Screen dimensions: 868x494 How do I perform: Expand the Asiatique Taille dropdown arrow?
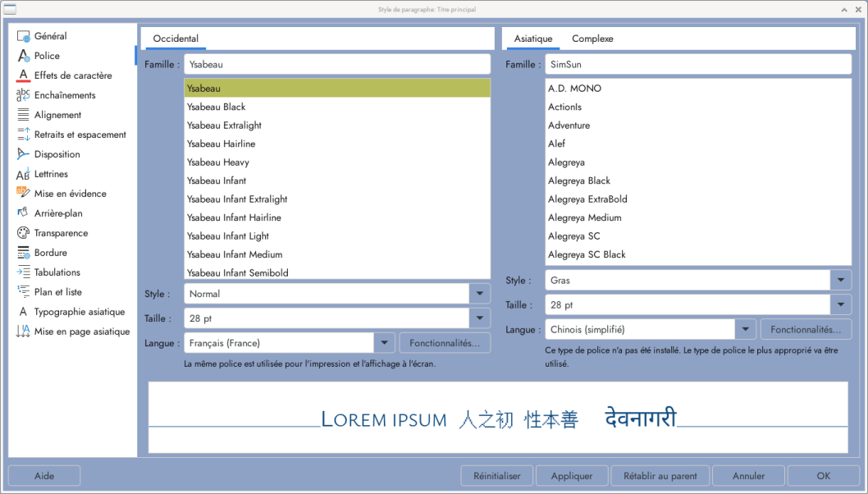840,305
